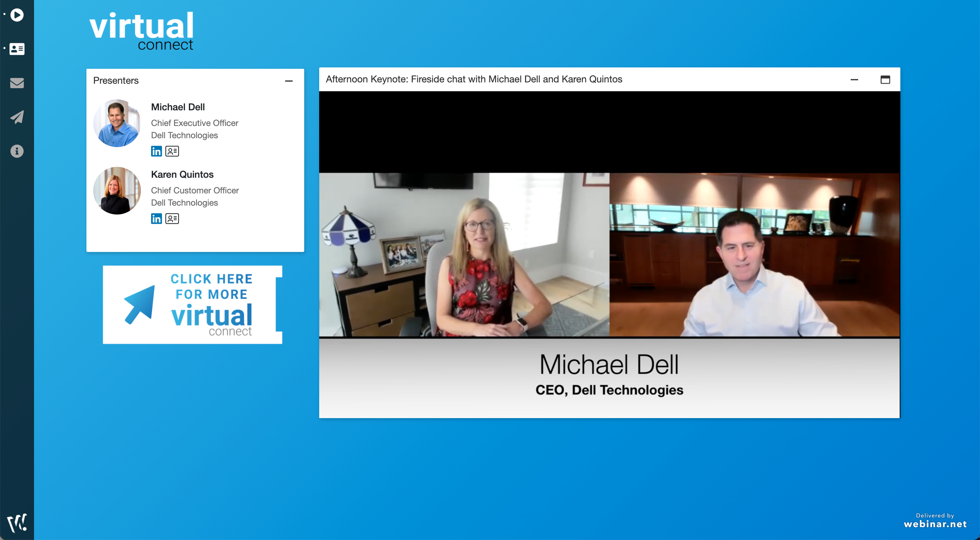The height and width of the screenshot is (540, 980).
Task: Click the email/message icon in sidebar
Action: pos(18,83)
